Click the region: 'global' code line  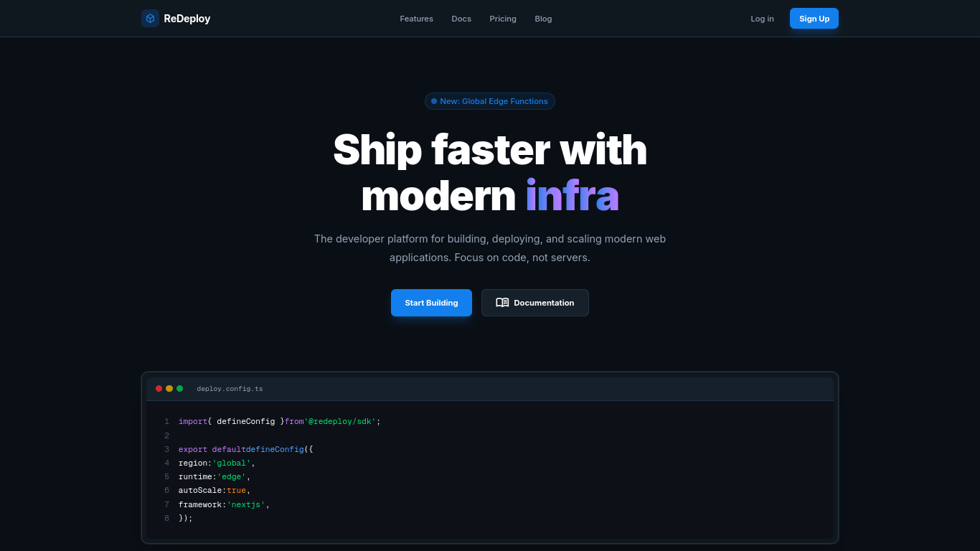[x=217, y=463]
